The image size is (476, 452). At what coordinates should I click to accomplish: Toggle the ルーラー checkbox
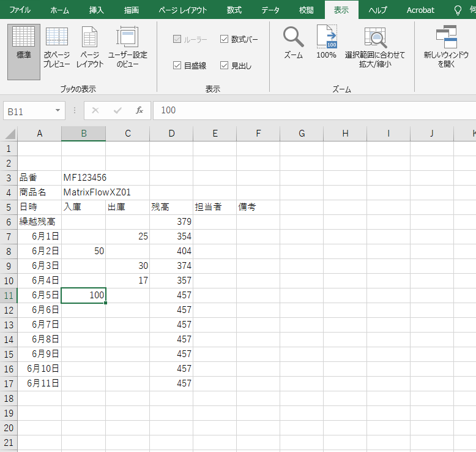tap(177, 39)
